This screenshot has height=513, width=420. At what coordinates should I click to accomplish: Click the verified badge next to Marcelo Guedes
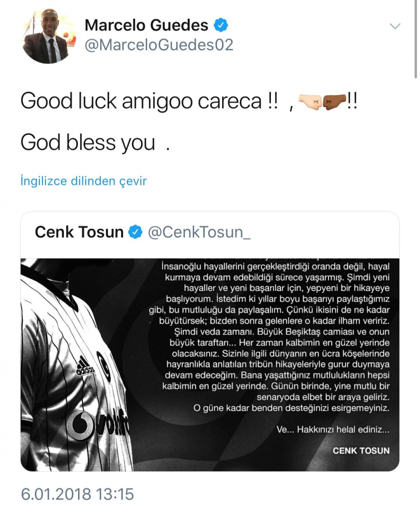[x=220, y=26]
